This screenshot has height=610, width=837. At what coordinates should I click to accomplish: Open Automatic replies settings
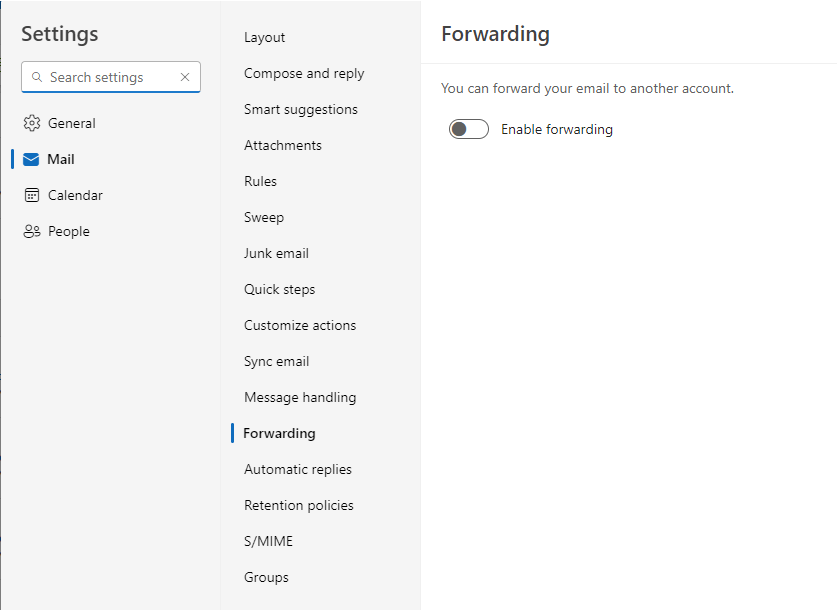click(x=298, y=469)
